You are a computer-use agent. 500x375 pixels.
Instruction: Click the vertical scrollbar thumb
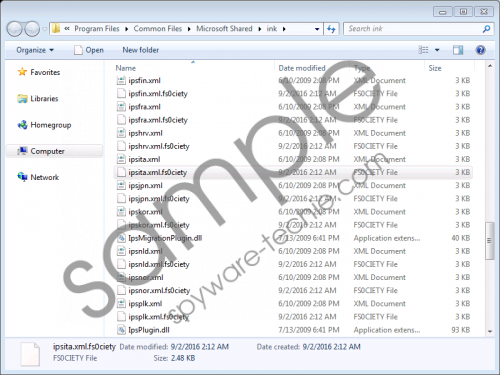coord(490,241)
